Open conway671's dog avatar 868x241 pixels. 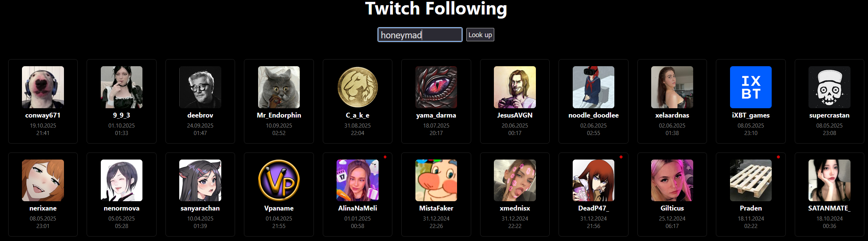click(x=43, y=87)
